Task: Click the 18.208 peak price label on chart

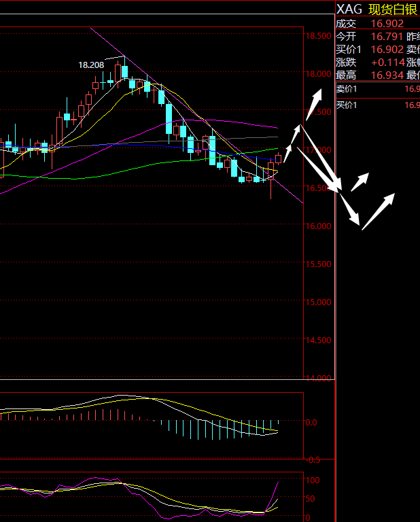Action: (91, 65)
